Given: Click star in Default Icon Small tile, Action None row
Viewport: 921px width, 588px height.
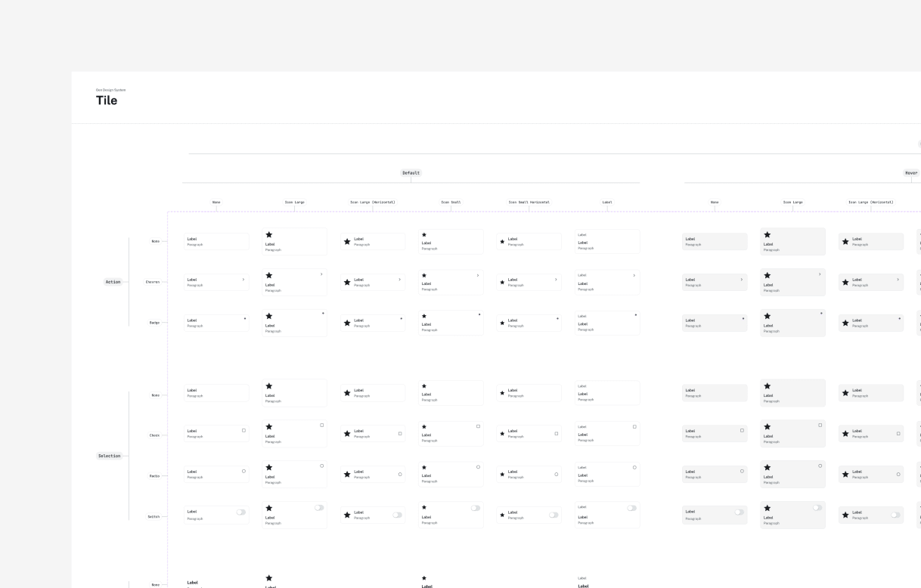Looking at the screenshot, I should click(424, 235).
